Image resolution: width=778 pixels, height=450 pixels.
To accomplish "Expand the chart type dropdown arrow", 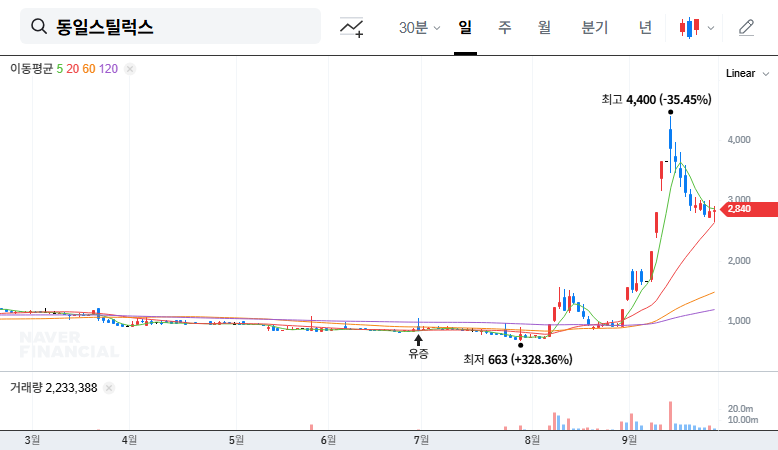I will 711,28.
